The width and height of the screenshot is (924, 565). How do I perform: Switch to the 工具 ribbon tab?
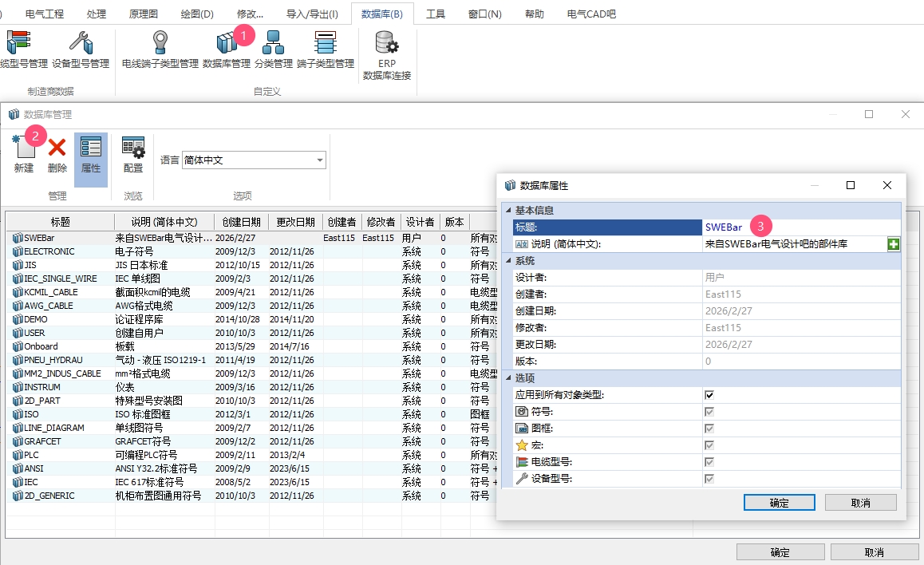point(436,14)
